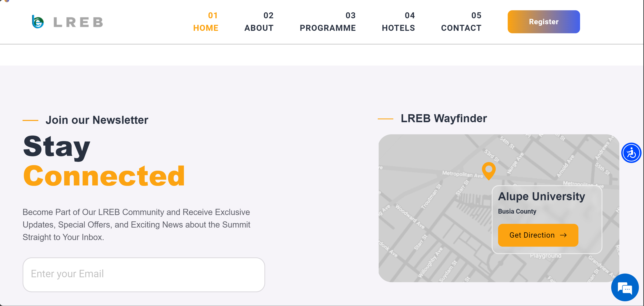Click the Busia County label
644x306 pixels.
click(x=517, y=211)
